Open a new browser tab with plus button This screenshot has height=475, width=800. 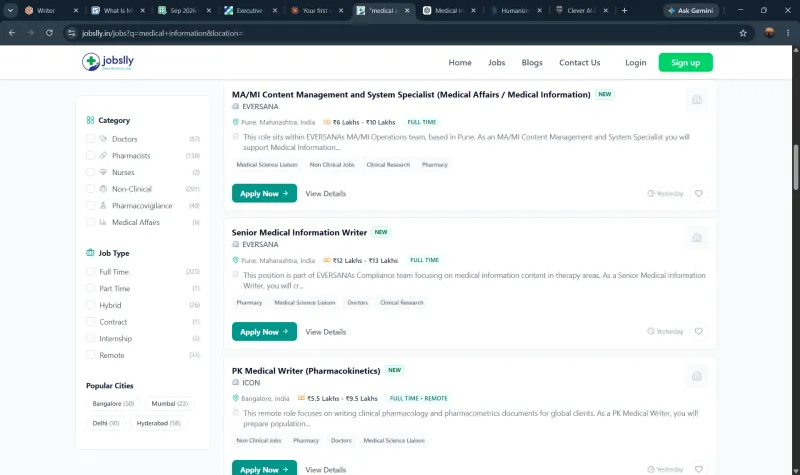624,10
